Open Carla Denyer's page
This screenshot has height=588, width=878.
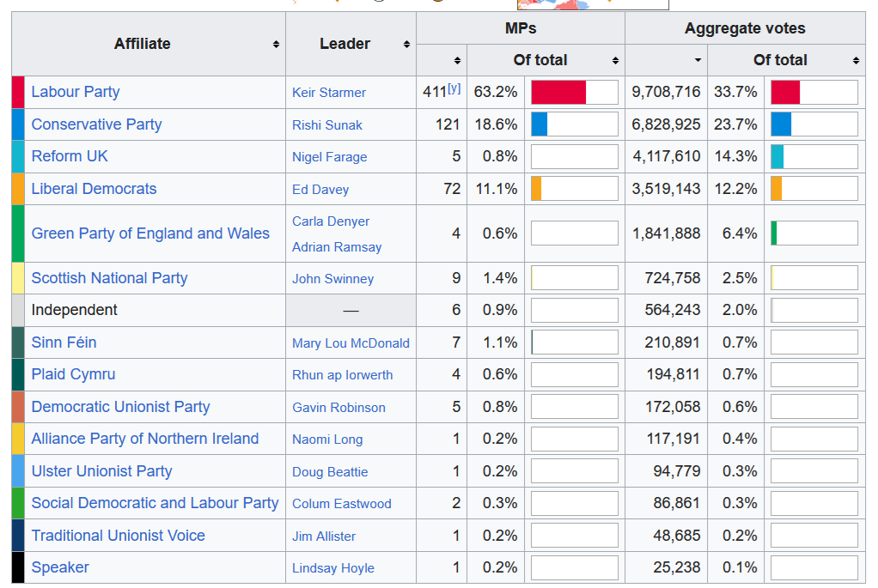pos(331,221)
